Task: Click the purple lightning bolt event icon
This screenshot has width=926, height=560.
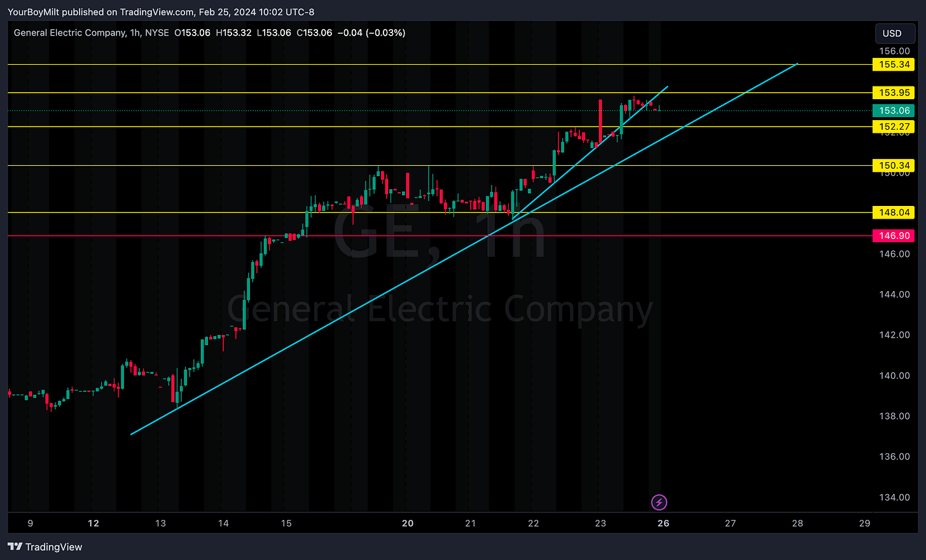Action: click(x=660, y=503)
